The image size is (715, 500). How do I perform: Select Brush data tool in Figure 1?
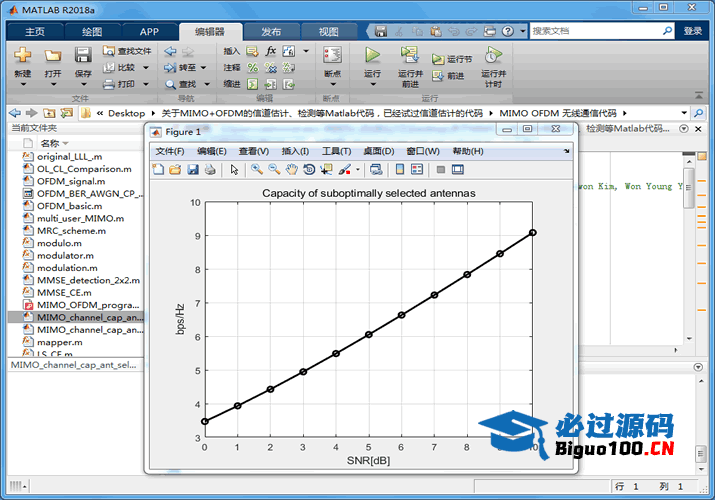[345, 170]
